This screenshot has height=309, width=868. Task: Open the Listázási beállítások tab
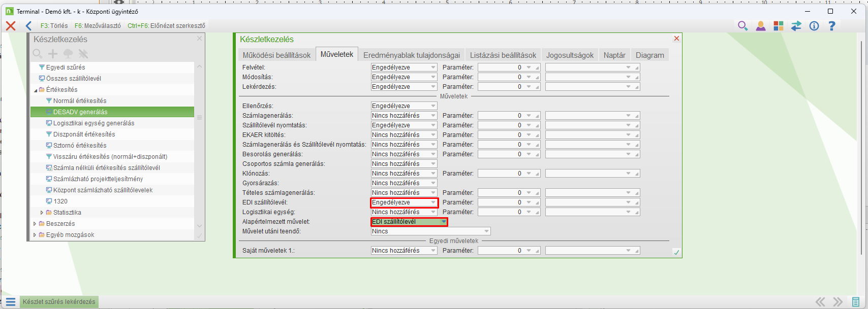(x=503, y=55)
